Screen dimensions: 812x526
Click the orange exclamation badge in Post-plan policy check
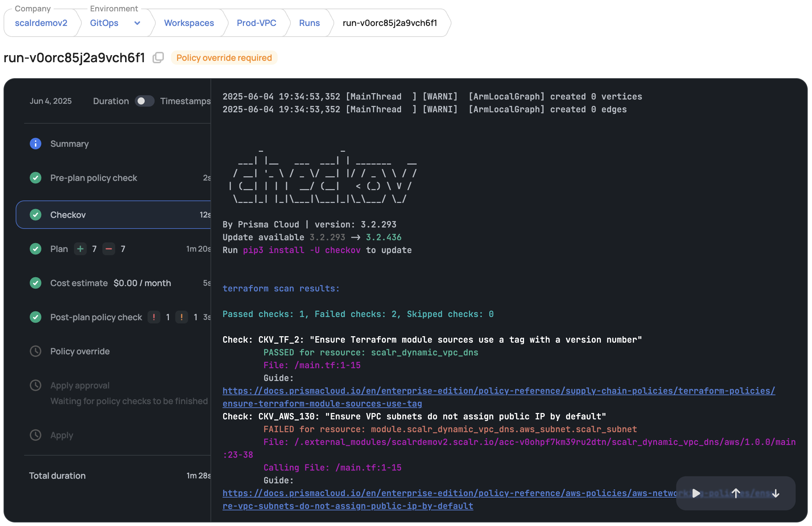(x=182, y=317)
